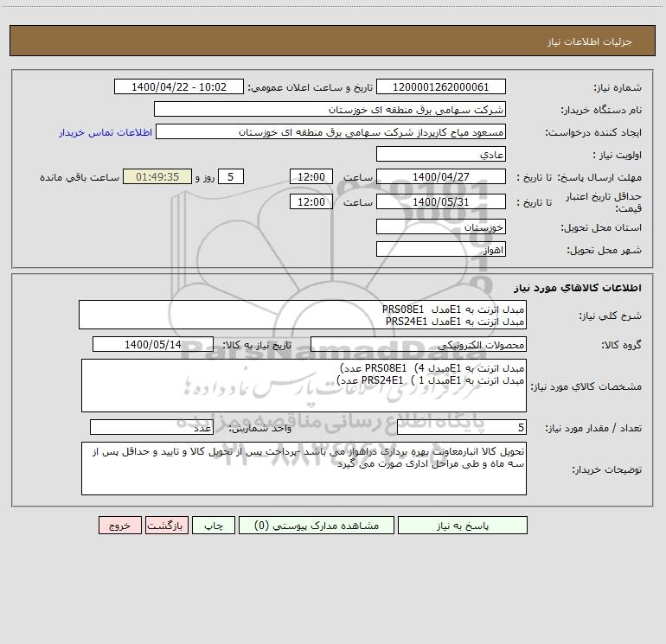Click the گروه کالا product group field
Viewport: 666px width, 644px height.
pyautogui.click(x=419, y=344)
